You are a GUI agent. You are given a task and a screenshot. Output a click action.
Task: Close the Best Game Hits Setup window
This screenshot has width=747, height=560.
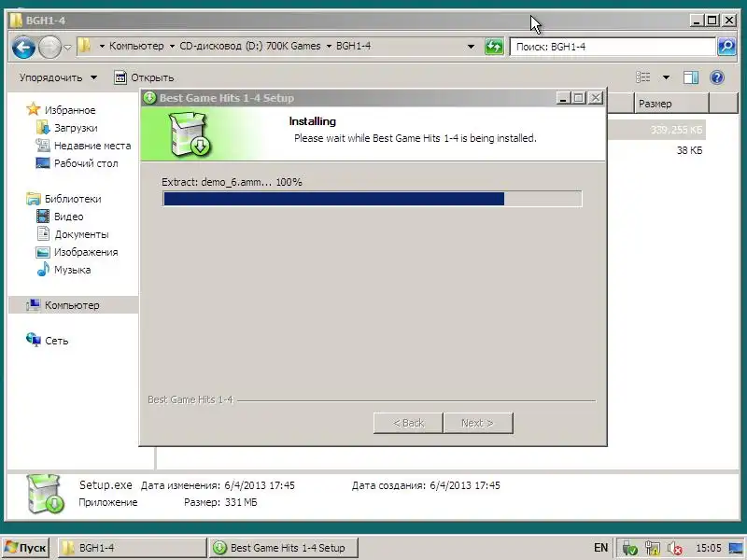click(596, 98)
